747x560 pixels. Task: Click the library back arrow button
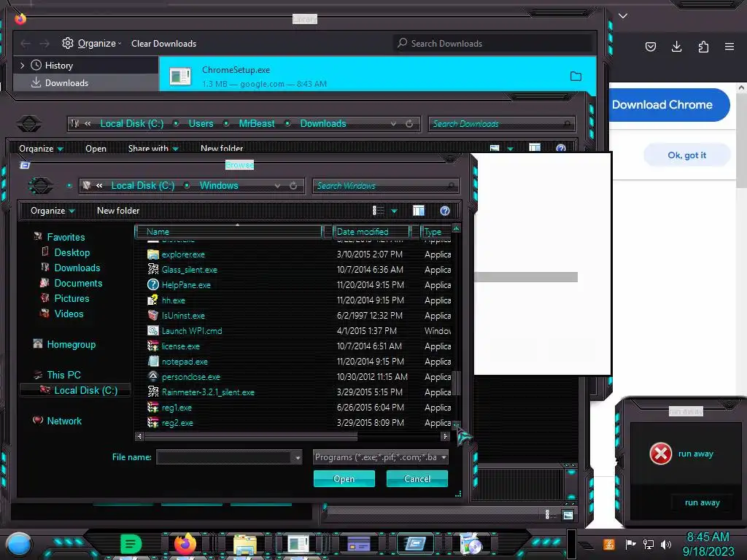pyautogui.click(x=26, y=43)
